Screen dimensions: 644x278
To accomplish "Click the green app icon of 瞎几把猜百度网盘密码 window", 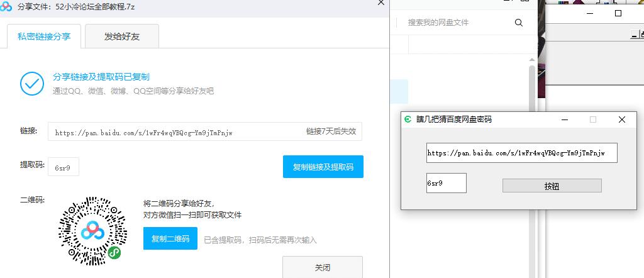I will point(408,120).
